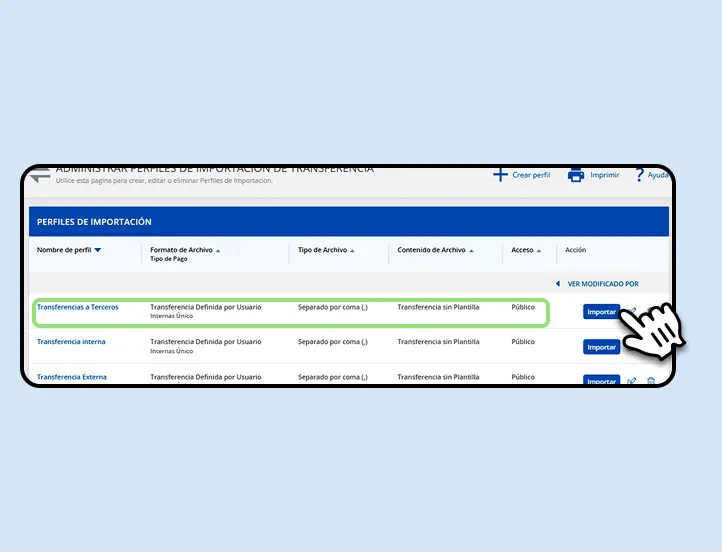Edit Transferencia Externa with pencil icon
Viewport: 722px width, 552px height.
[x=632, y=380]
